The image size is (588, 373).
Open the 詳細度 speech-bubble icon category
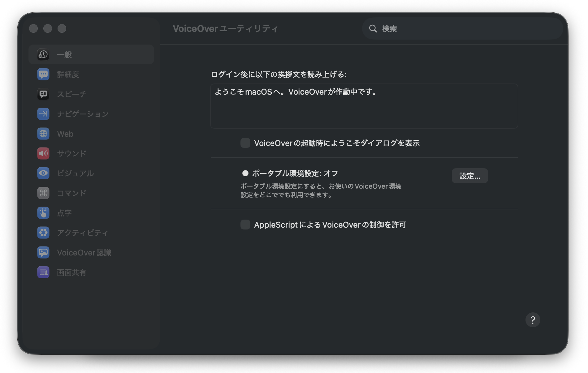click(x=43, y=74)
